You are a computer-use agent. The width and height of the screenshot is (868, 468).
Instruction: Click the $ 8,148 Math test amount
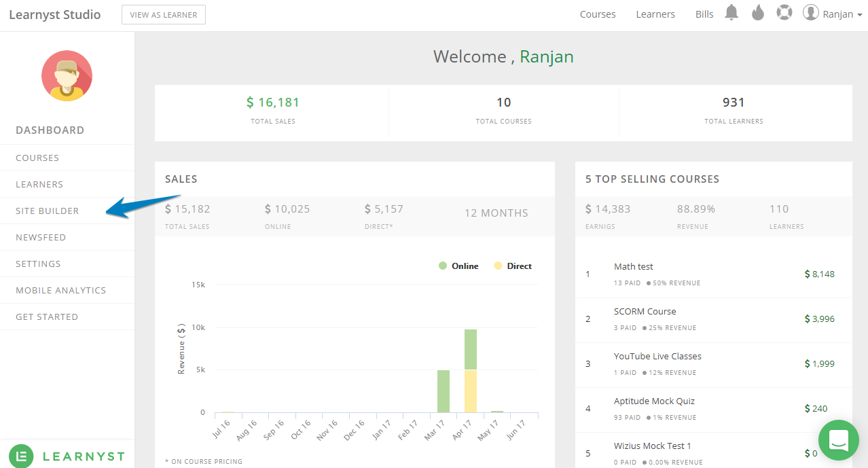(x=820, y=274)
